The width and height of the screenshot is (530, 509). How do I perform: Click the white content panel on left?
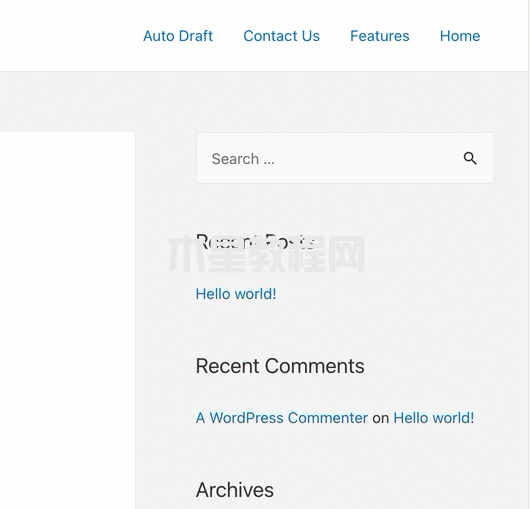click(x=67, y=320)
